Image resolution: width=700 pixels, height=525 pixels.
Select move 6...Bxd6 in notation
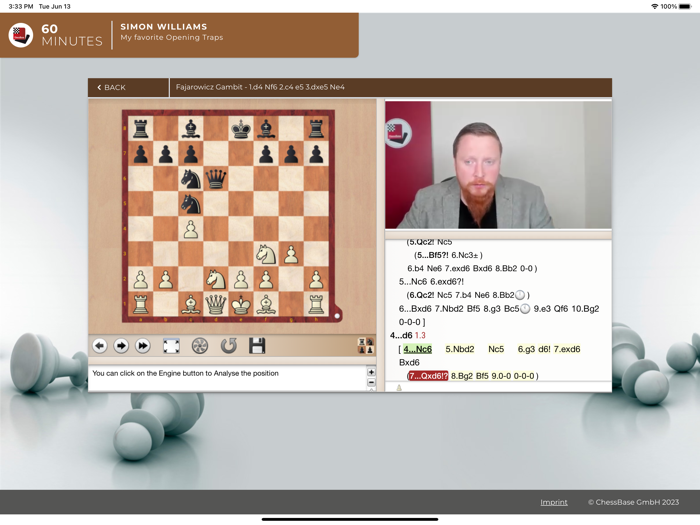(x=415, y=309)
